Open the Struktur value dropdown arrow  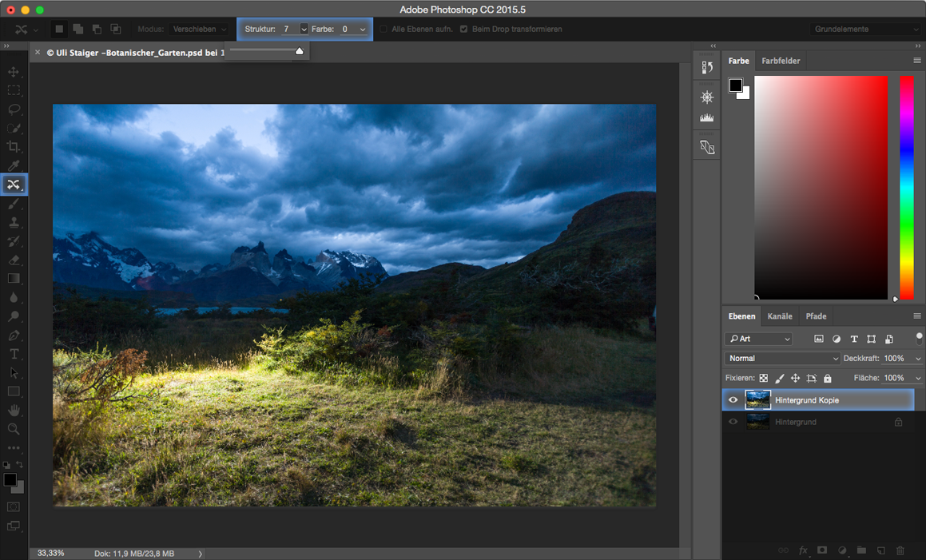pos(304,29)
